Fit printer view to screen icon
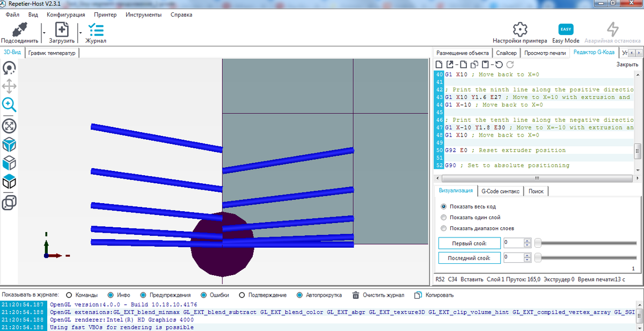Viewport: 644px width, 331px height. 9,126
